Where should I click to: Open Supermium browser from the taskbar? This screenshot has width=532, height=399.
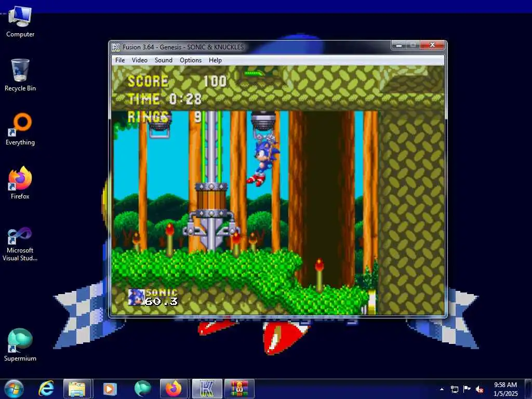pyautogui.click(x=142, y=389)
